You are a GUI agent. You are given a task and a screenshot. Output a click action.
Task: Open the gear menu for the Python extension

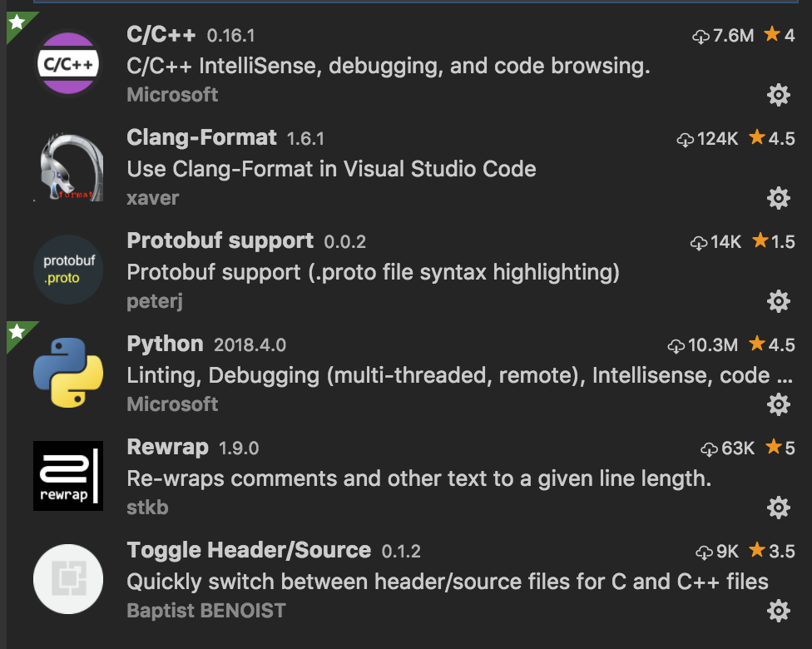779,404
